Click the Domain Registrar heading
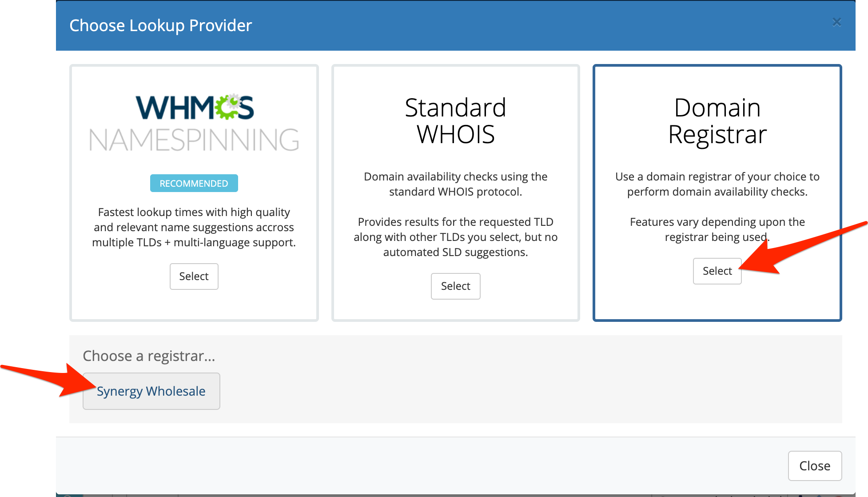 coord(717,121)
